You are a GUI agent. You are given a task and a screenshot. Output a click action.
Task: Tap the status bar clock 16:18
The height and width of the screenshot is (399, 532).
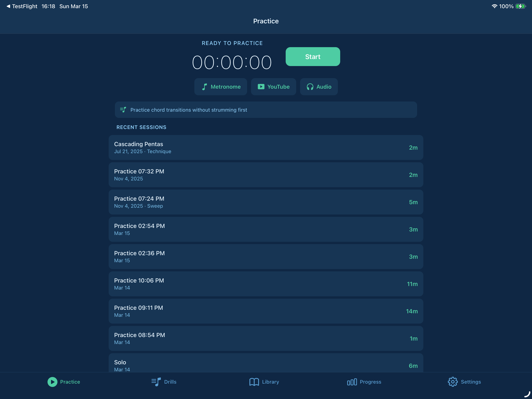[x=48, y=6]
